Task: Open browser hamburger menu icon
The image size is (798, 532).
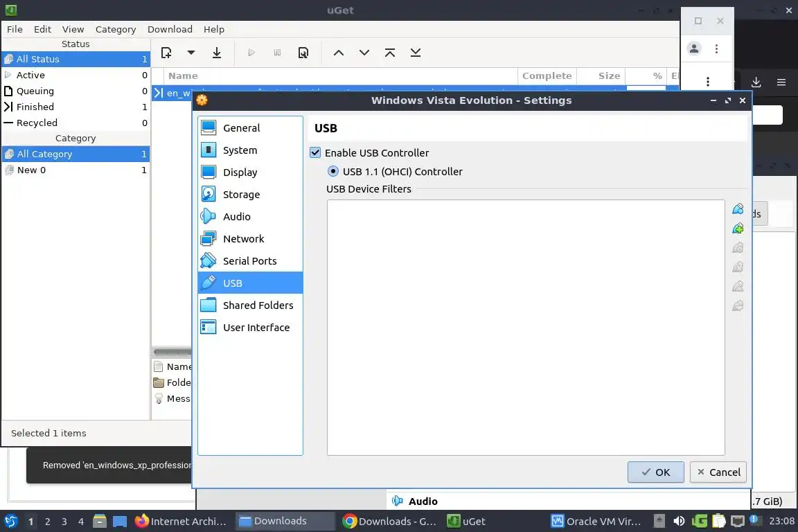Action: coord(781,82)
